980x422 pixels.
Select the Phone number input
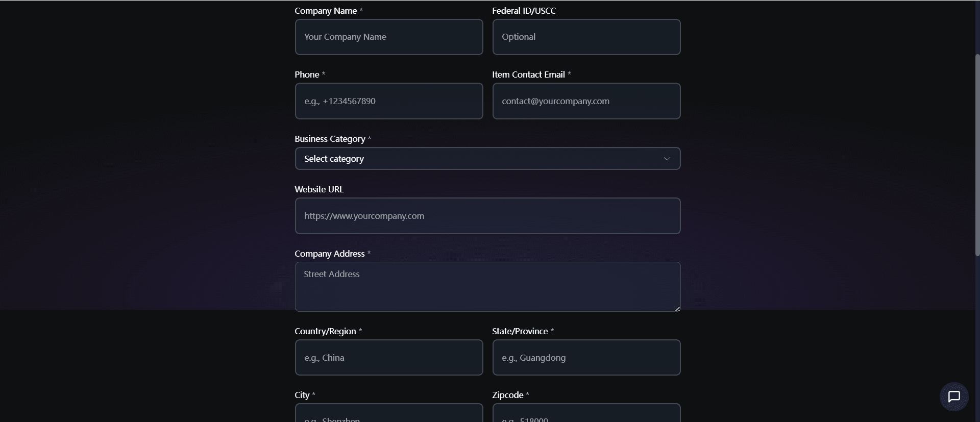point(388,101)
